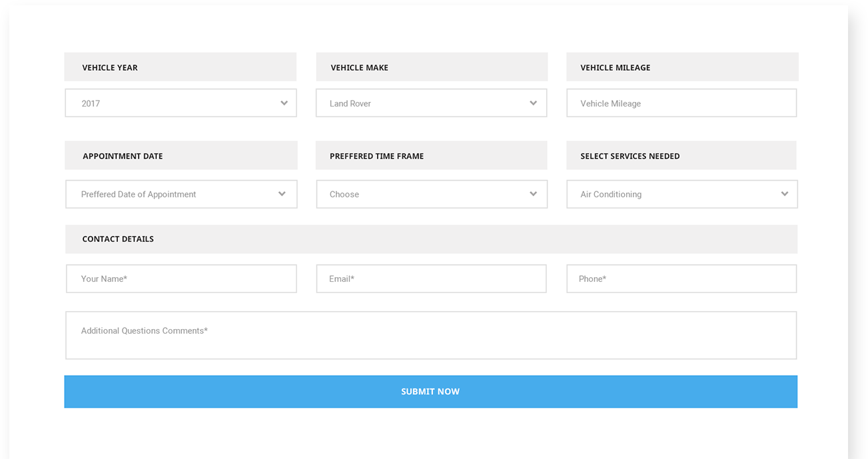Viewport: 868px width, 459px height.
Task: Click the Appointment Date heading label
Action: point(123,156)
